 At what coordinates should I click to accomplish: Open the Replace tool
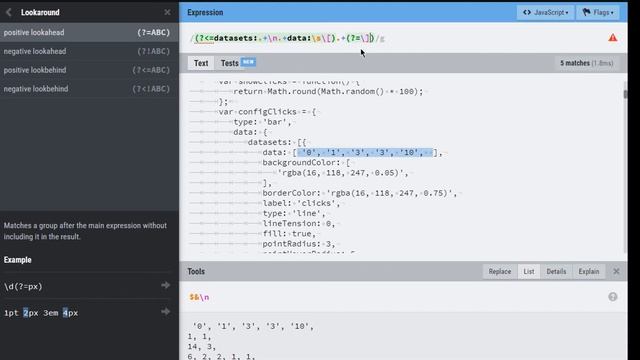500,271
